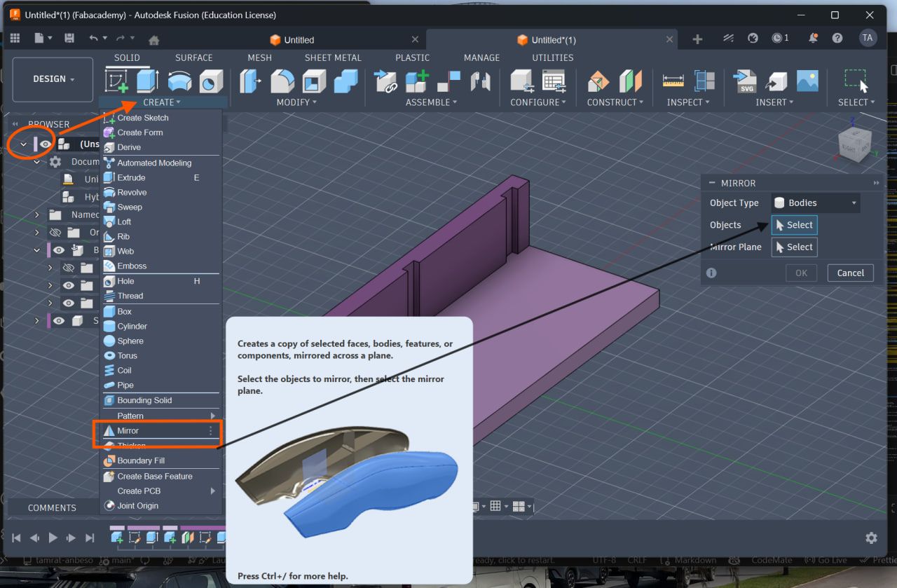Image resolution: width=897 pixels, height=588 pixels.
Task: Click the Midplane construct icon
Action: (631, 81)
